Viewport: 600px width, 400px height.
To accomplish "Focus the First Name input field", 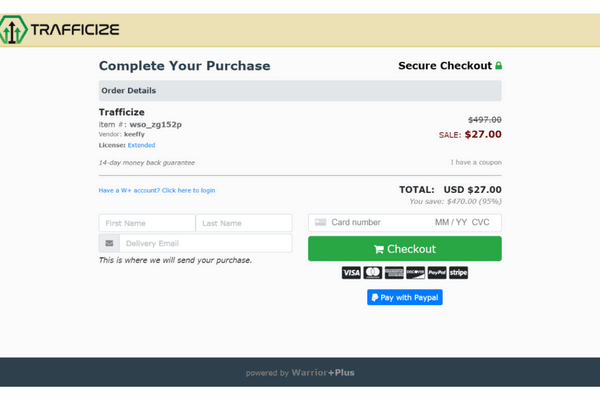I will coord(147,223).
